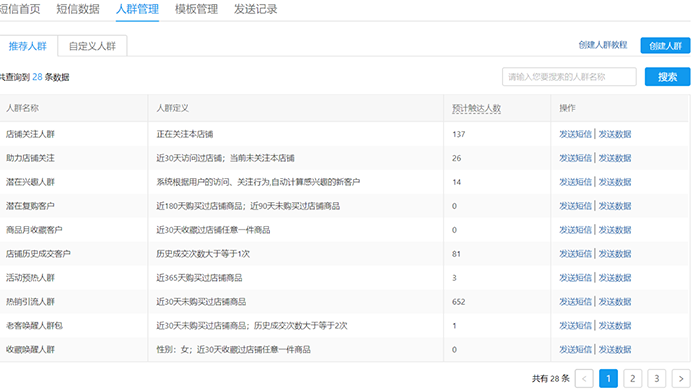The width and height of the screenshot is (700, 392).
Task: Click the previous page arrow
Action: [x=584, y=379]
